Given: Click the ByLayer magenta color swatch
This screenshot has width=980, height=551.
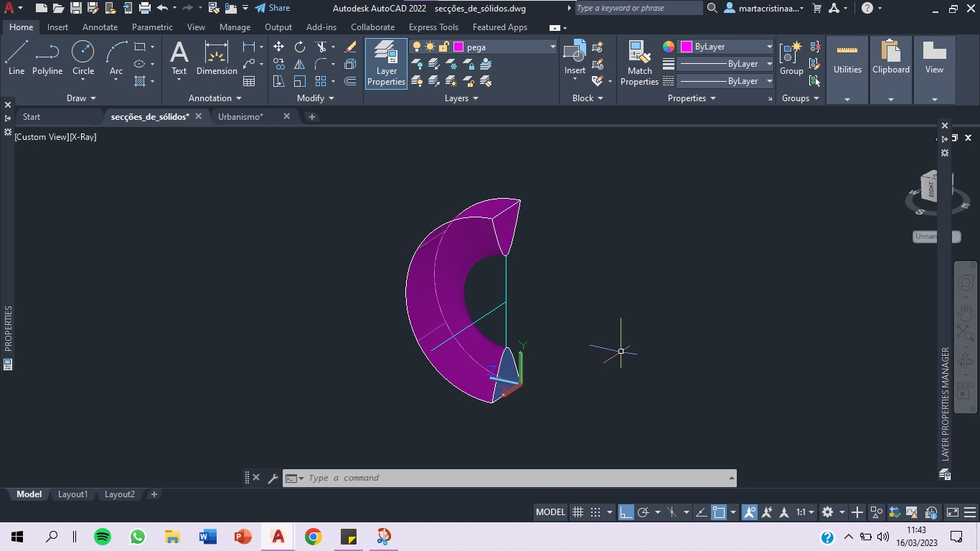Looking at the screenshot, I should 686,47.
